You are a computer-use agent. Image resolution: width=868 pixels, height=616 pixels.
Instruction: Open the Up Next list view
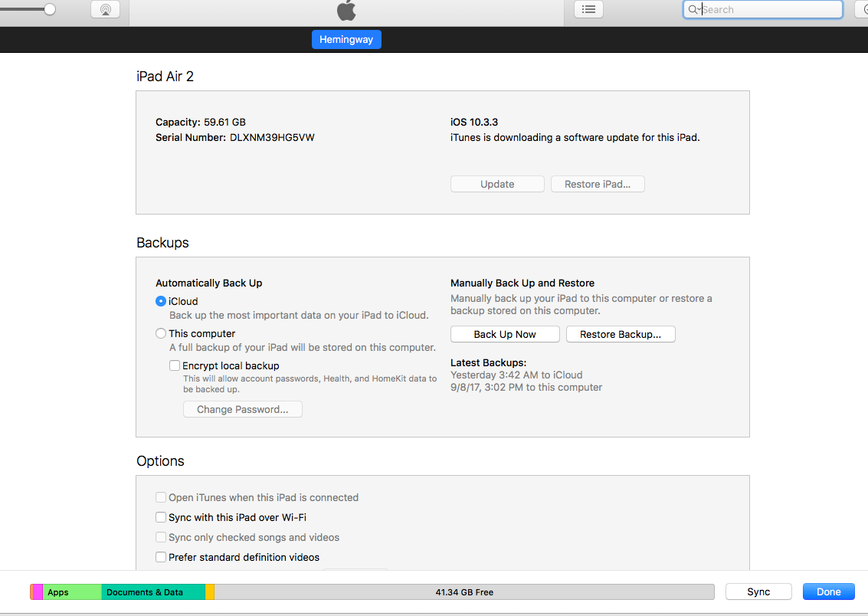coord(588,9)
